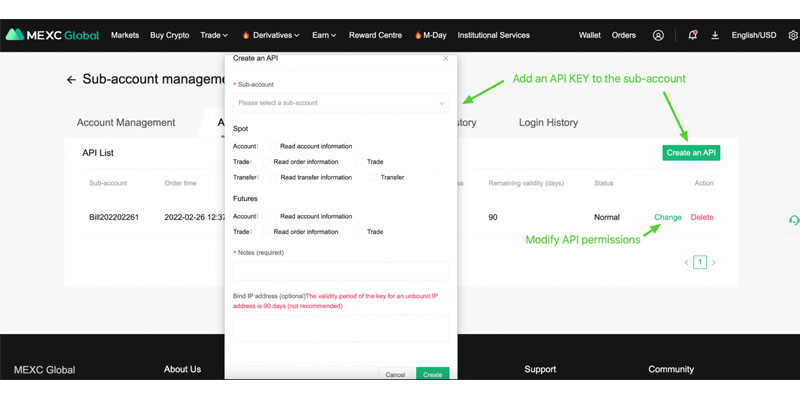Switch to Login History tab
This screenshot has height=400, width=800.
coord(548,123)
